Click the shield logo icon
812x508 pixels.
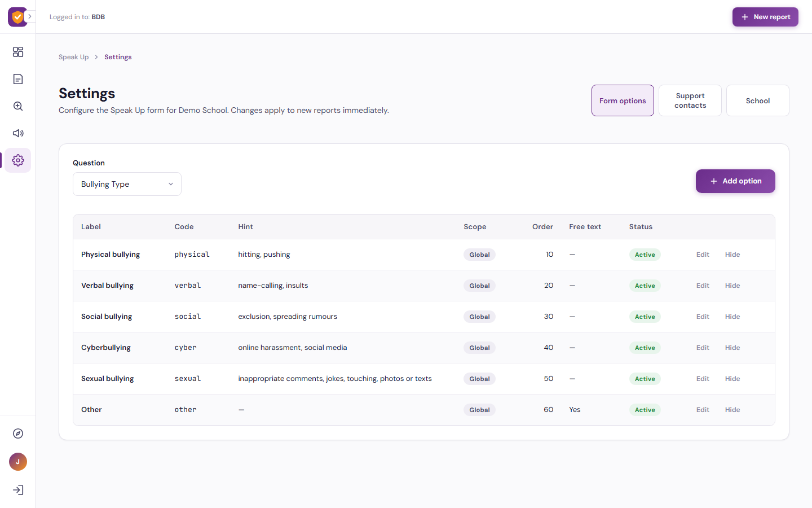coord(17,17)
